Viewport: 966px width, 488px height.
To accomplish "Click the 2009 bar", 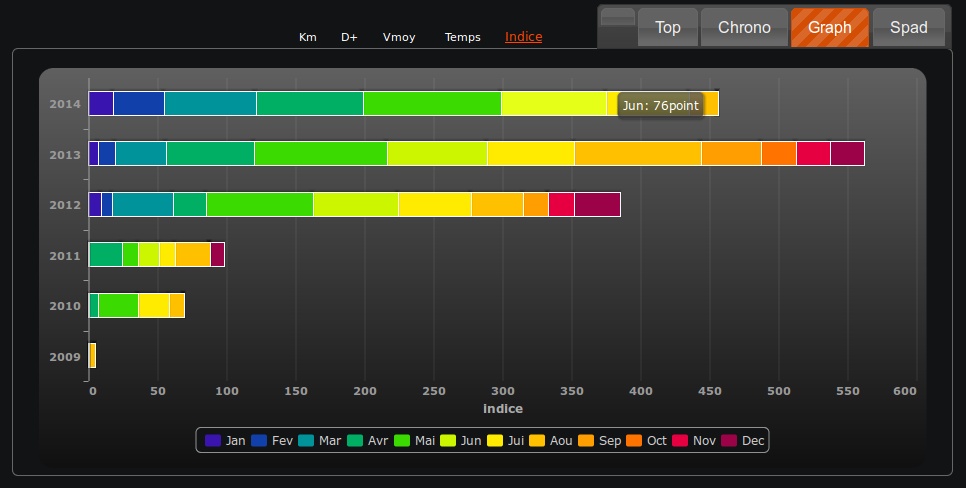I will pos(92,356).
